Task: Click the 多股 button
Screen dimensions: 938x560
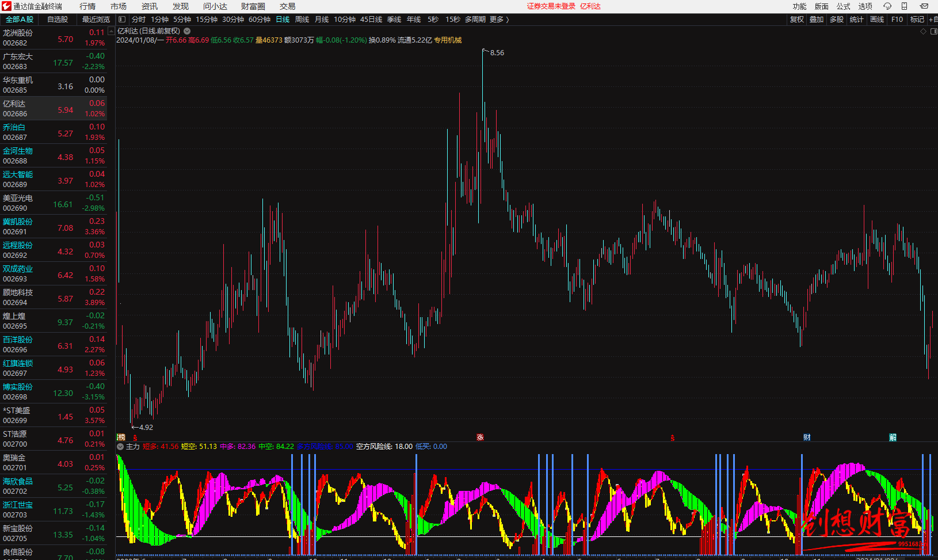Action: click(x=837, y=20)
